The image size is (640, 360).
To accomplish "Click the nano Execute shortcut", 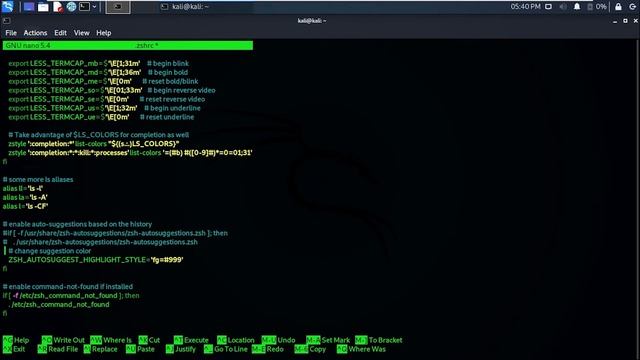I will click(191, 340).
